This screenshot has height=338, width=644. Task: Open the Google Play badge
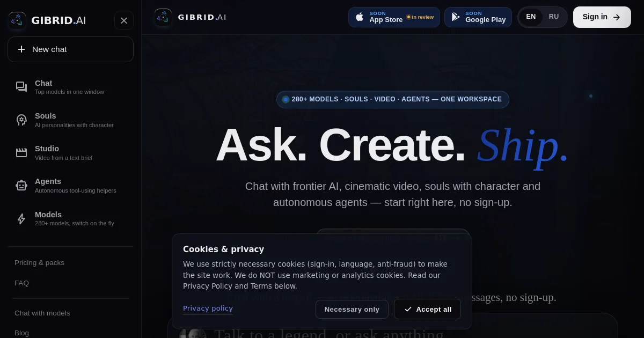click(x=478, y=17)
